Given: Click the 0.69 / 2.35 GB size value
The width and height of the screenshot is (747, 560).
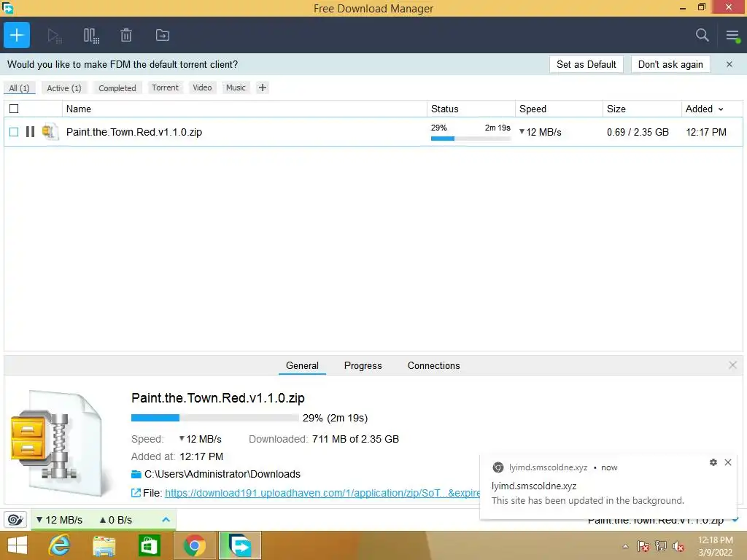Looking at the screenshot, I should pyautogui.click(x=638, y=133).
